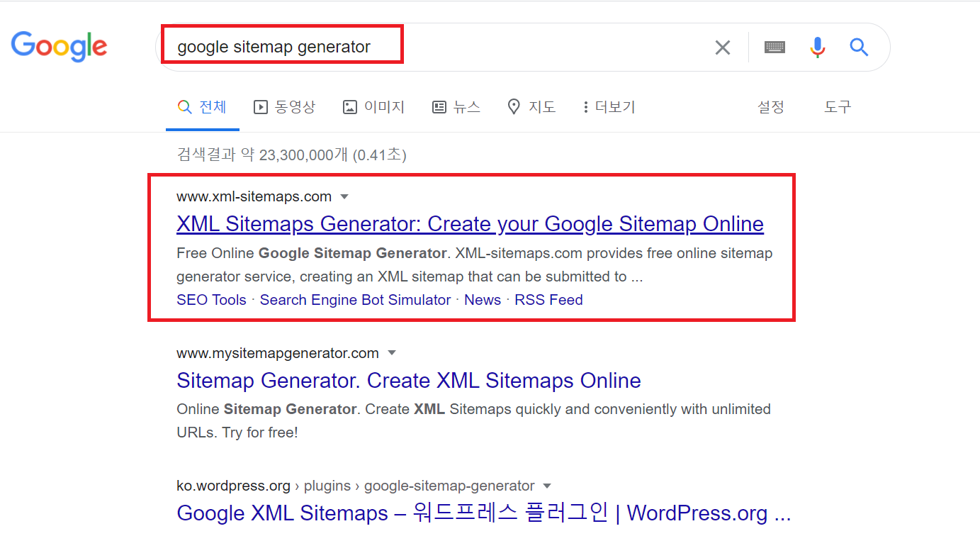The width and height of the screenshot is (980, 536).
Task: Open Search Engine Bot Simulator sitelink
Action: point(355,300)
